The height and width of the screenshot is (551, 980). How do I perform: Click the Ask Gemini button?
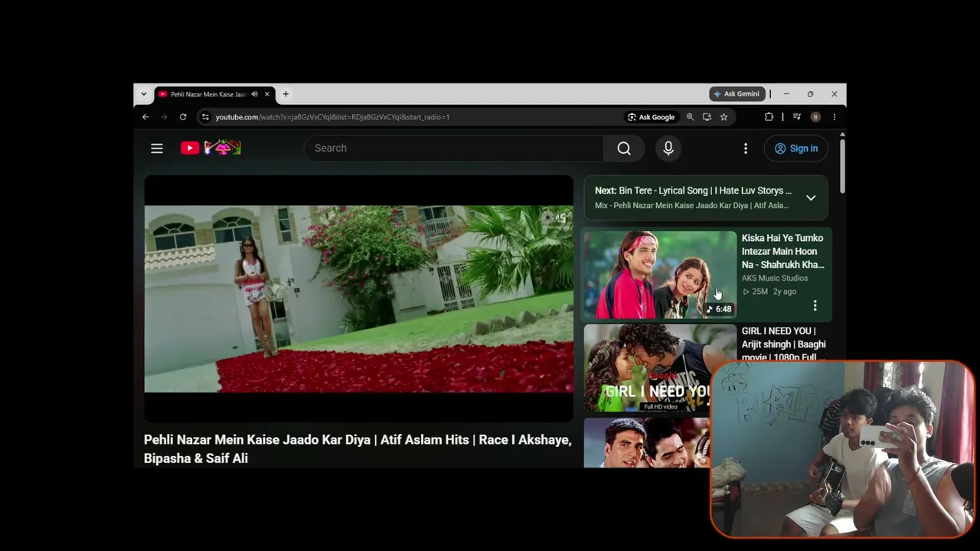click(737, 94)
